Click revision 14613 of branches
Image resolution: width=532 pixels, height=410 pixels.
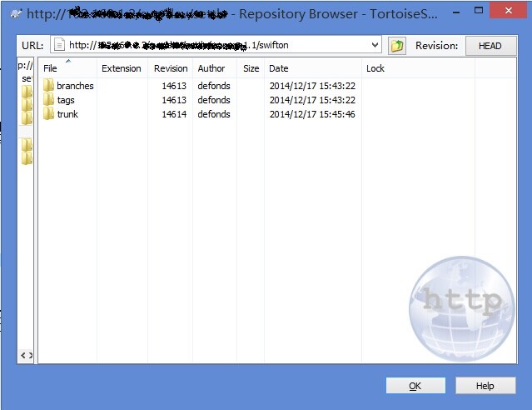[174, 86]
